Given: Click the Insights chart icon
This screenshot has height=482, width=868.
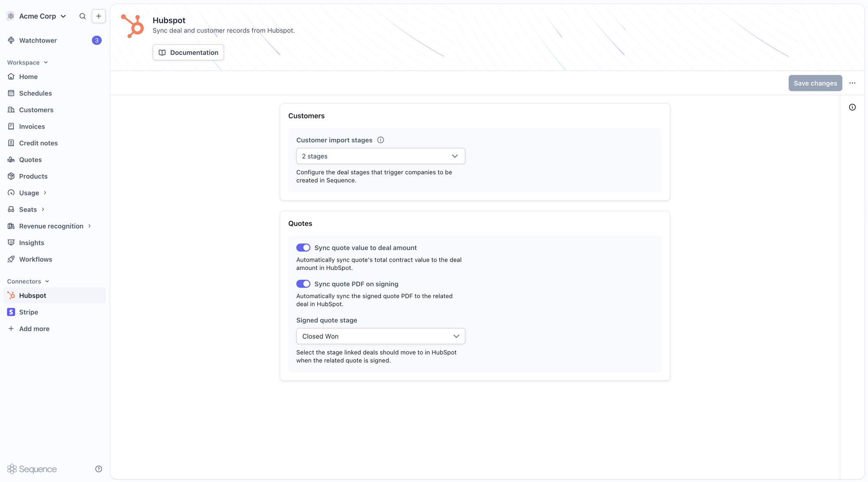Looking at the screenshot, I should (11, 243).
